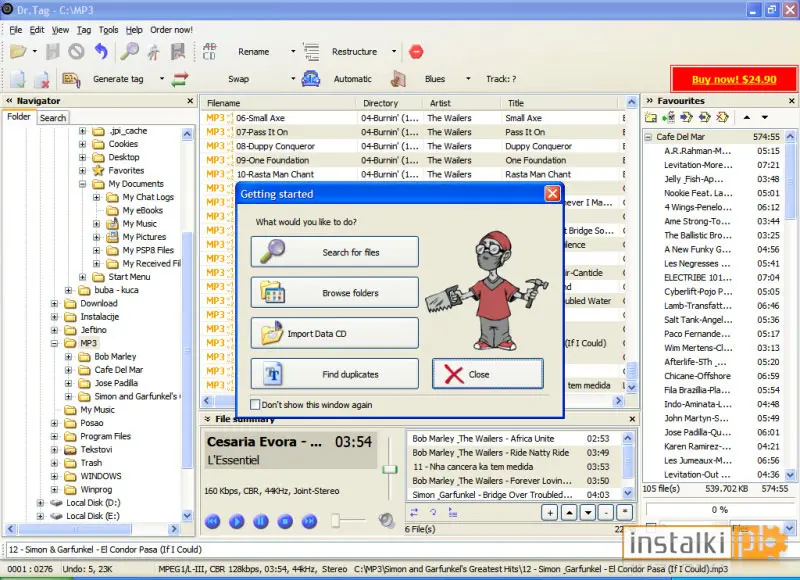
Task: Expand the Bob Marley folder node
Action: point(68,357)
